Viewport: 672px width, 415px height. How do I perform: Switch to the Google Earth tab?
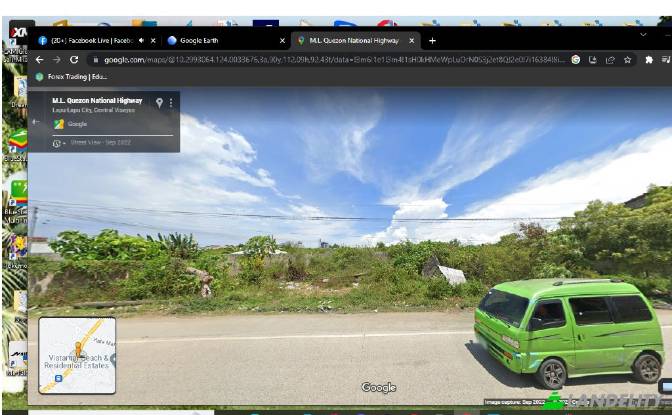pos(214,41)
